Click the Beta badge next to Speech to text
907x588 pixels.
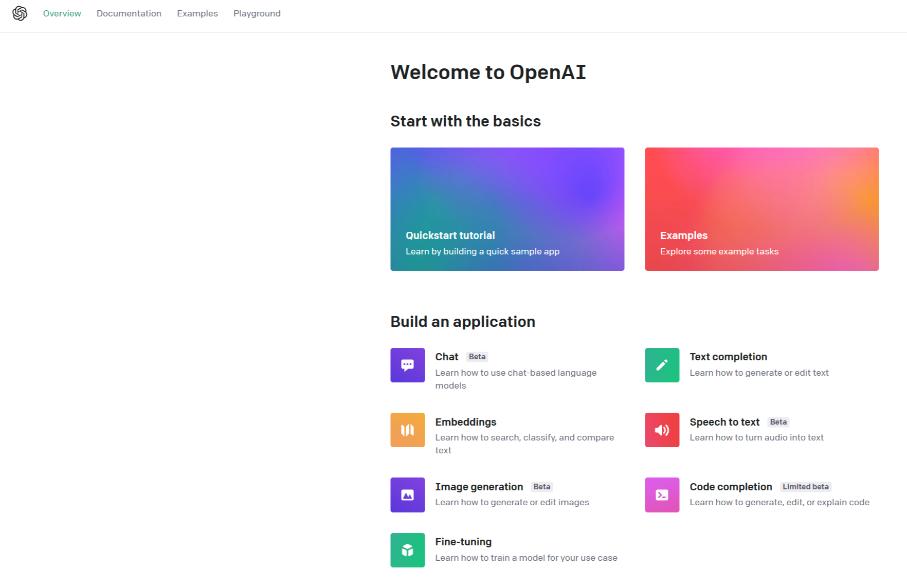pyautogui.click(x=778, y=422)
